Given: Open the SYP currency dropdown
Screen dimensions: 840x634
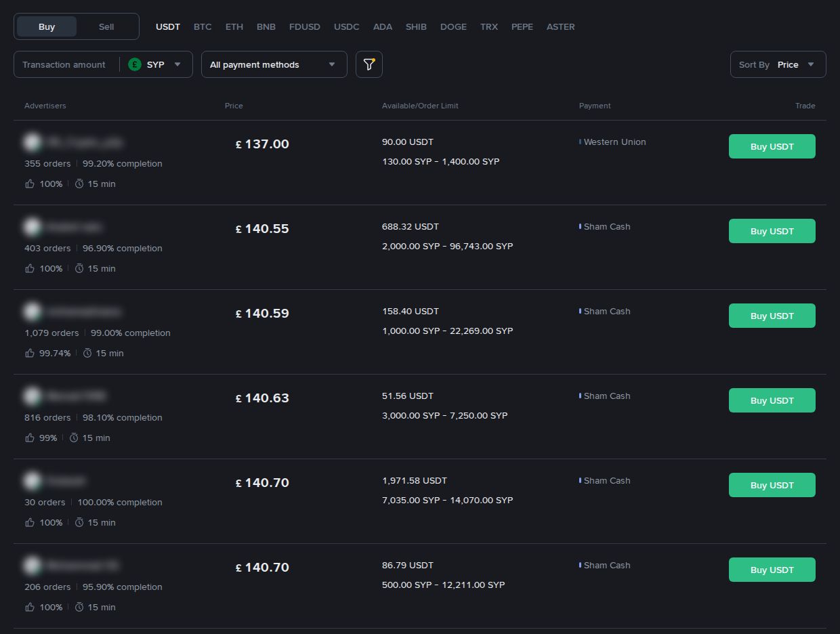Looking at the screenshot, I should (x=156, y=64).
